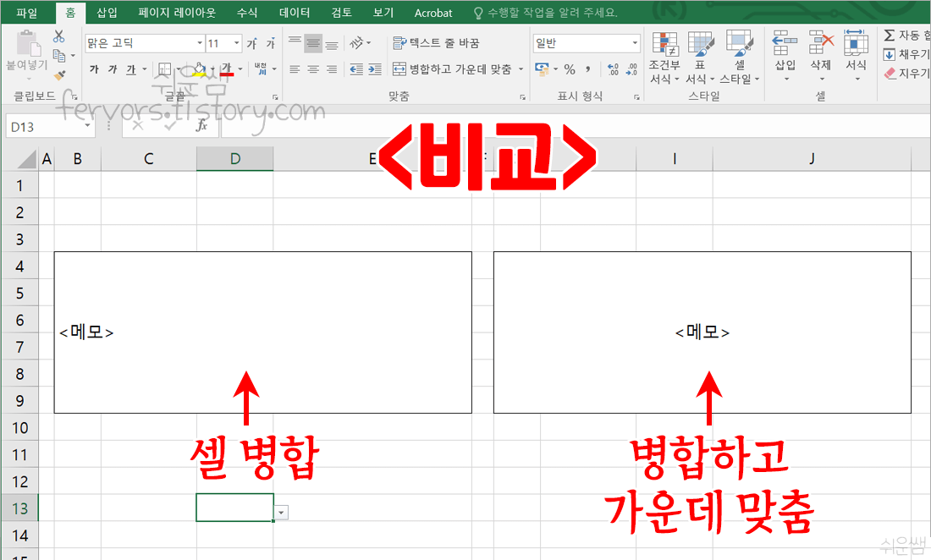Viewport: 931px width, 560px height.
Task: Select the Cut scissors icon
Action: 58,36
